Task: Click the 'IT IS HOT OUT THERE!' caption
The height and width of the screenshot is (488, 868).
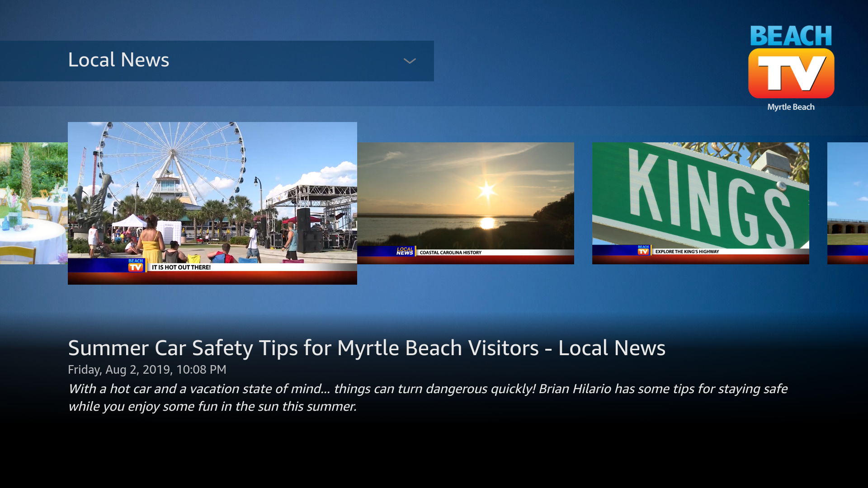Action: pyautogui.click(x=181, y=267)
